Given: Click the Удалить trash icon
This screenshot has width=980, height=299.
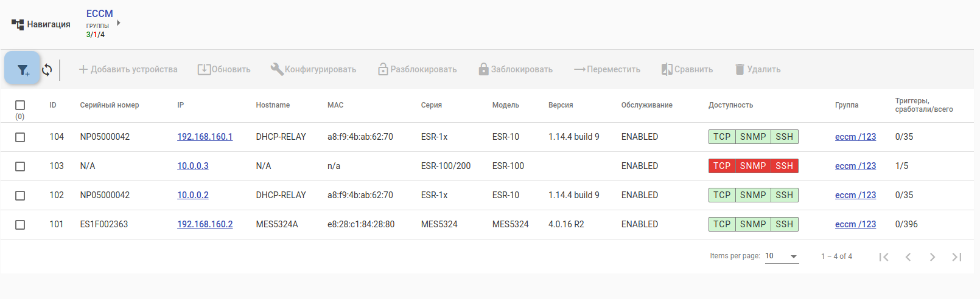Looking at the screenshot, I should [740, 69].
